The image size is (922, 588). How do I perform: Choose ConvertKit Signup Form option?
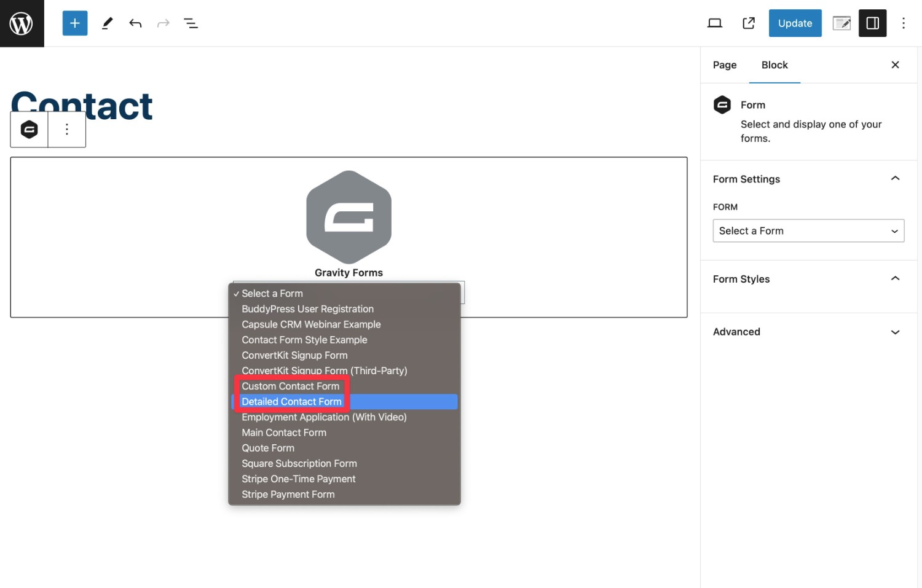click(x=344, y=355)
